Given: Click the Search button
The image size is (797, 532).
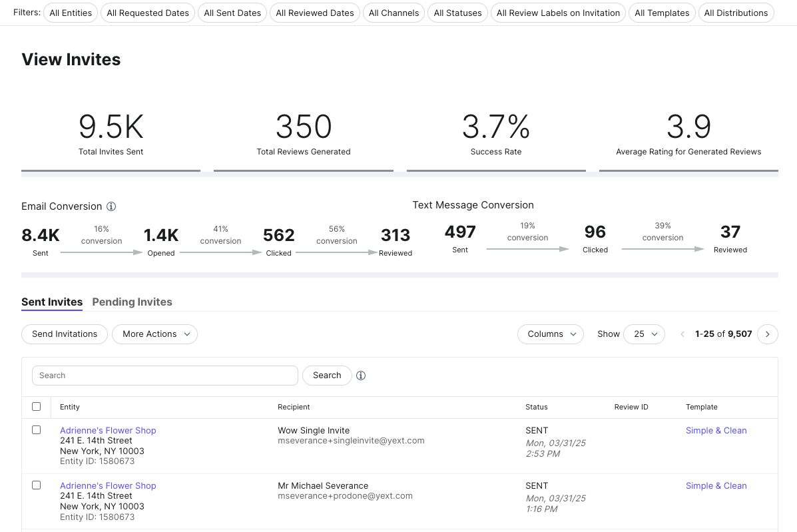Looking at the screenshot, I should pos(327,376).
